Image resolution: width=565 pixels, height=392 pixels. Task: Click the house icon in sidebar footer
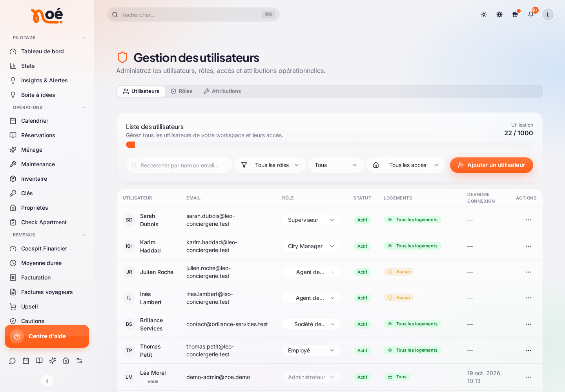(x=66, y=361)
